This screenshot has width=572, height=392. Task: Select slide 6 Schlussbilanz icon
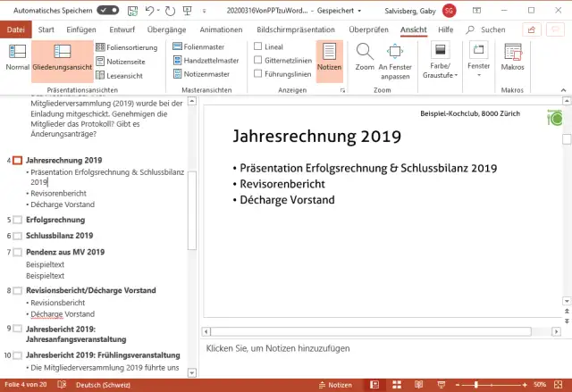pyautogui.click(x=18, y=236)
